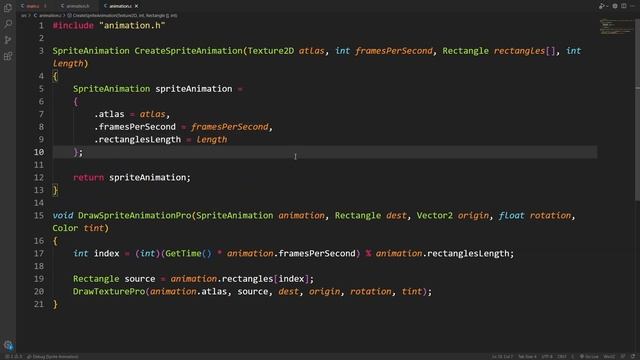Screen dimensions: 640x360
Task: Click the CRLF line ending indicator
Action: 562,357
